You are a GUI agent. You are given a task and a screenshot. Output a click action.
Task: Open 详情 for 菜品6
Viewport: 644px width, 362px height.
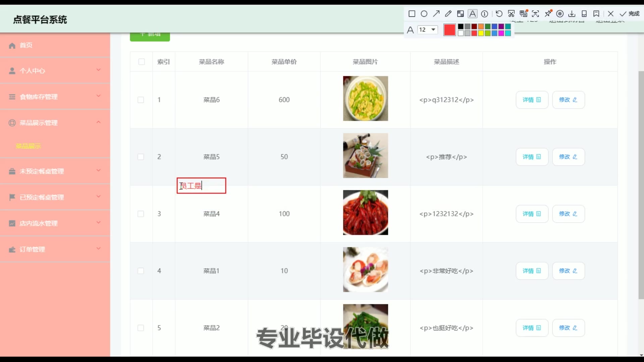coord(532,100)
